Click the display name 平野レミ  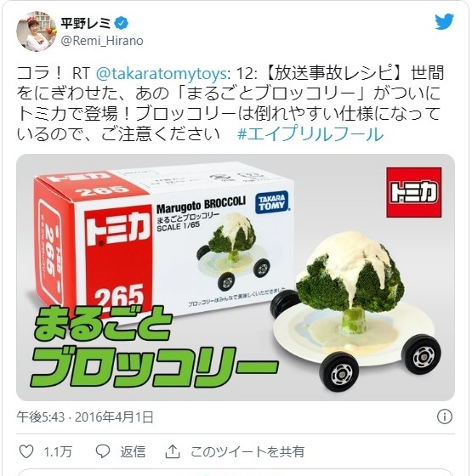86,24
